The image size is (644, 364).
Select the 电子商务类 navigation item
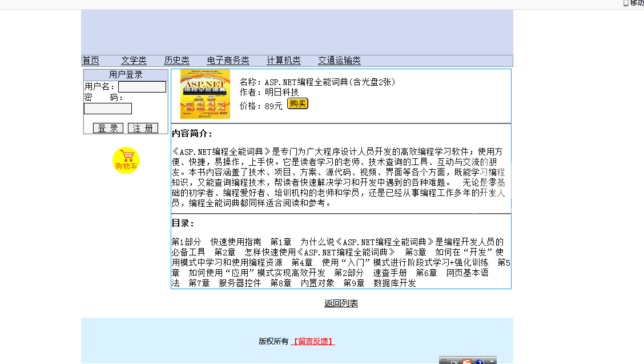pos(228,61)
